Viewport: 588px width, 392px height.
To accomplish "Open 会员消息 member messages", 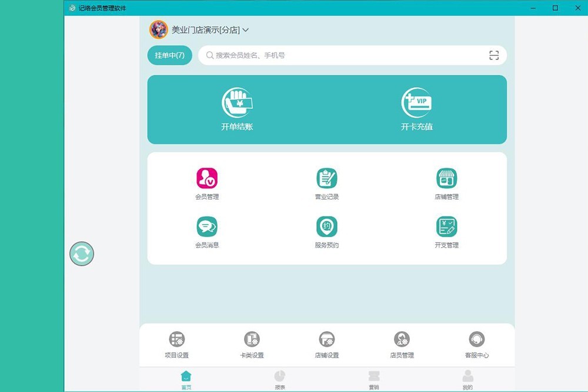I will tap(207, 227).
